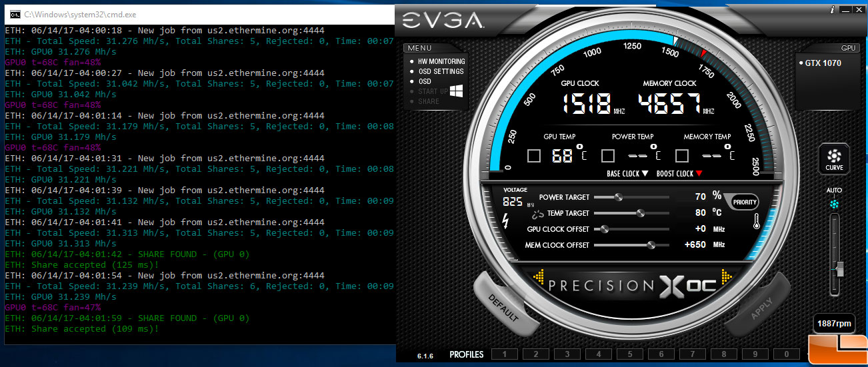Click the version 6.1.6 label
Screen dimensions: 868x367
pyautogui.click(x=425, y=356)
